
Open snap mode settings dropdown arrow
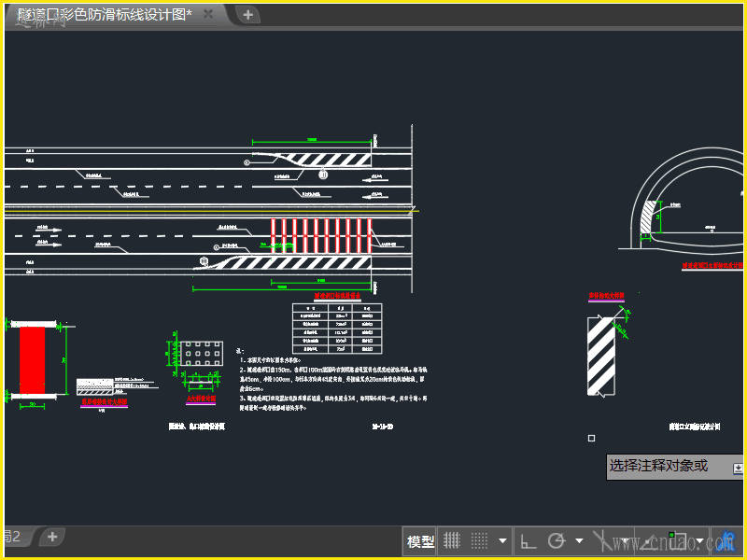click(503, 540)
